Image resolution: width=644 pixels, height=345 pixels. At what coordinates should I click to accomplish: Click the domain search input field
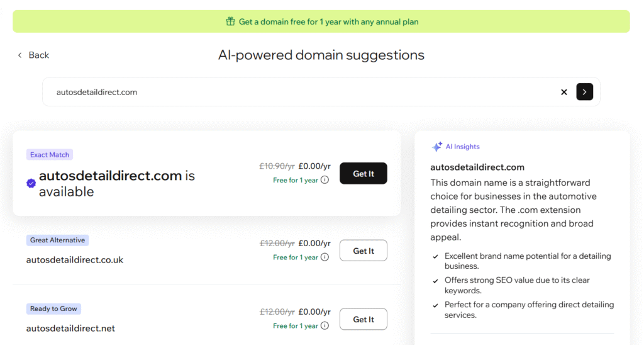[x=302, y=92]
